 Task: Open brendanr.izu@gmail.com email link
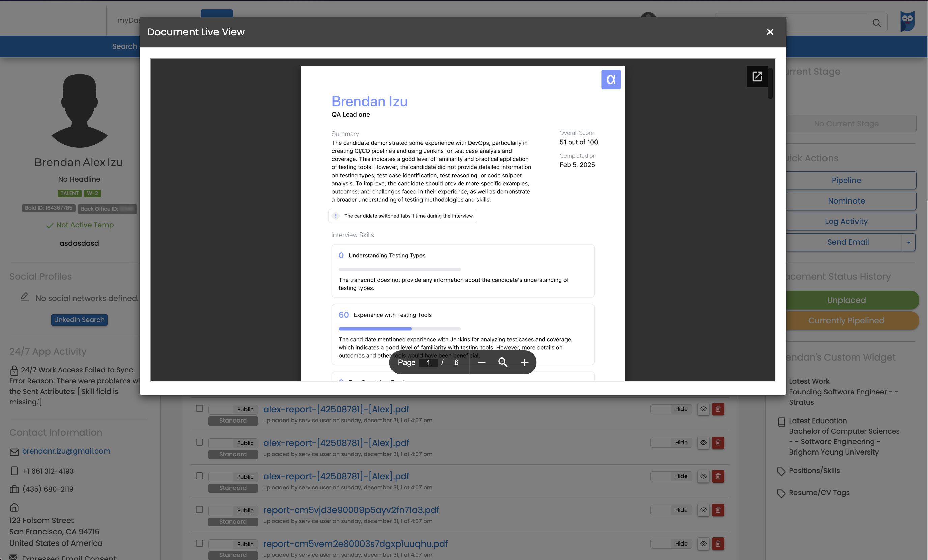pyautogui.click(x=66, y=451)
